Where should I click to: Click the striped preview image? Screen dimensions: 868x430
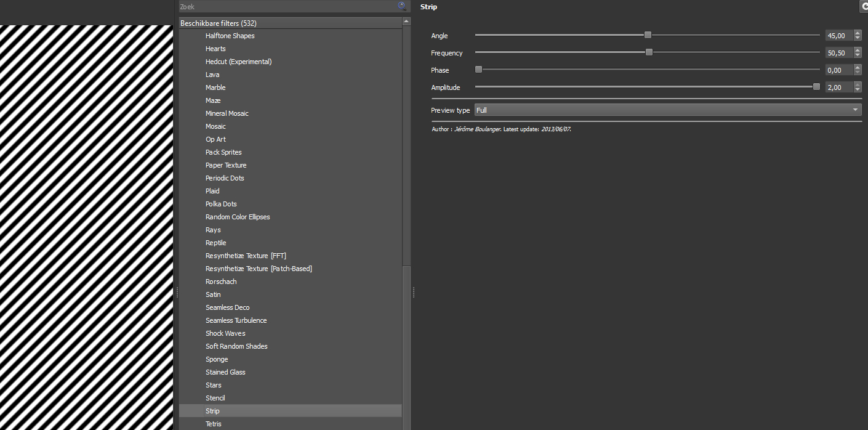point(86,227)
